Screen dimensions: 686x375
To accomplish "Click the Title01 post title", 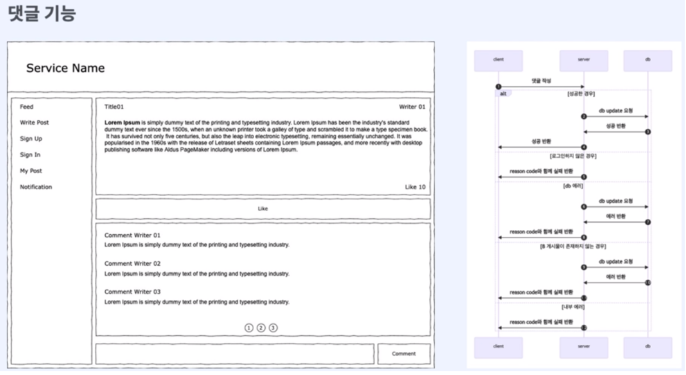I will pos(114,107).
